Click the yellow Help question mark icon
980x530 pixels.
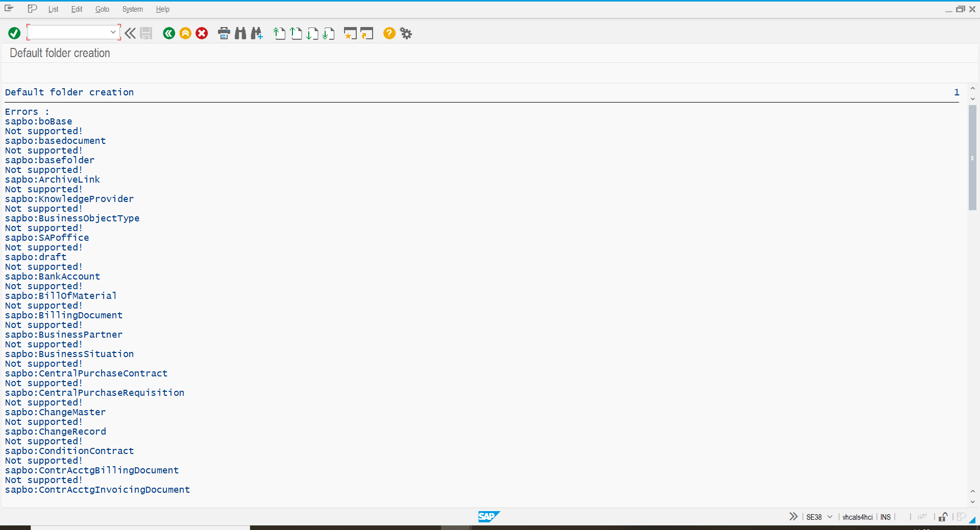pyautogui.click(x=389, y=33)
